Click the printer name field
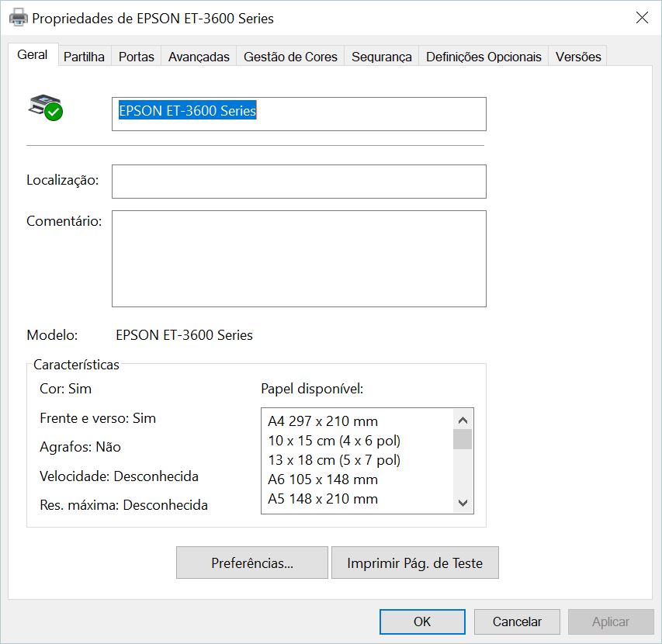 [x=299, y=114]
